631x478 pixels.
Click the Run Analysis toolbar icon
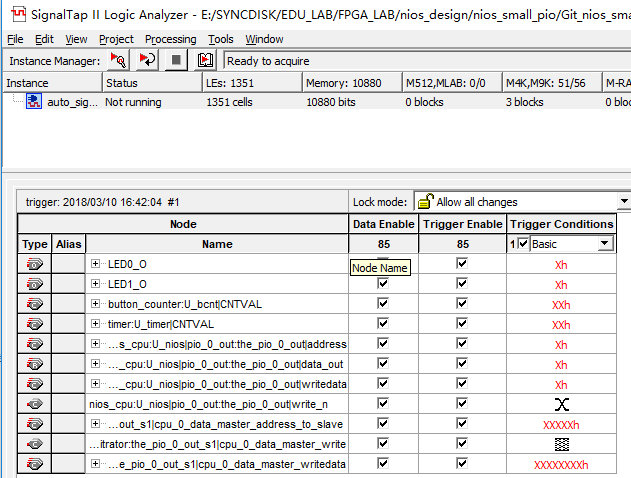[x=118, y=60]
